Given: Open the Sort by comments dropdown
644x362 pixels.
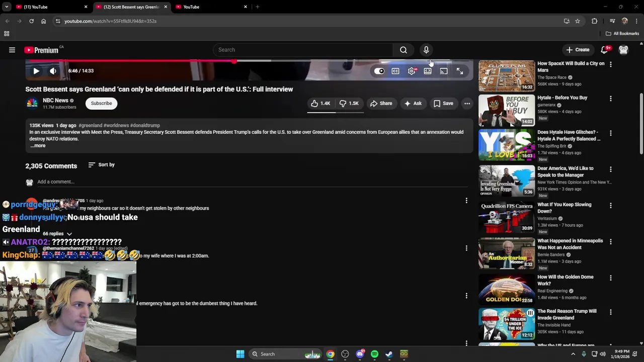Looking at the screenshot, I should click(101, 165).
